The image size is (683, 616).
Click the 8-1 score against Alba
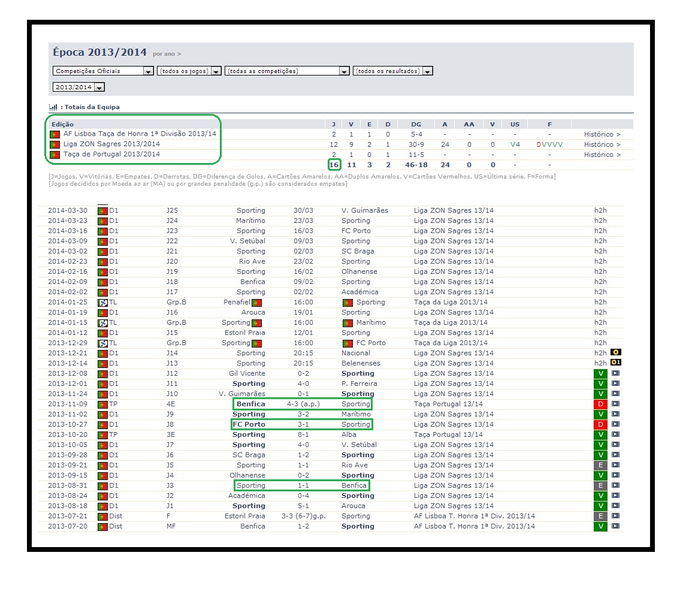pyautogui.click(x=303, y=434)
